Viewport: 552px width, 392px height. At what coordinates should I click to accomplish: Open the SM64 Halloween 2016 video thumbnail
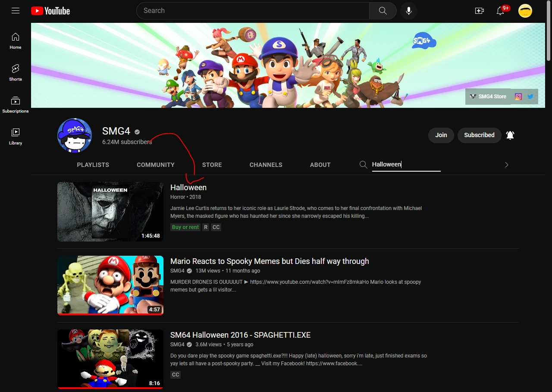point(110,359)
